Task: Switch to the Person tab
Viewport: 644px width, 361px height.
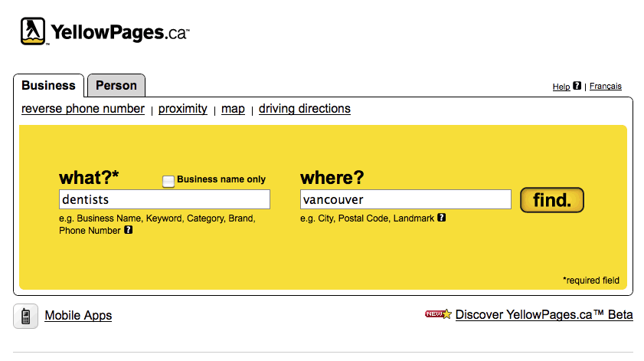Action: tap(116, 85)
